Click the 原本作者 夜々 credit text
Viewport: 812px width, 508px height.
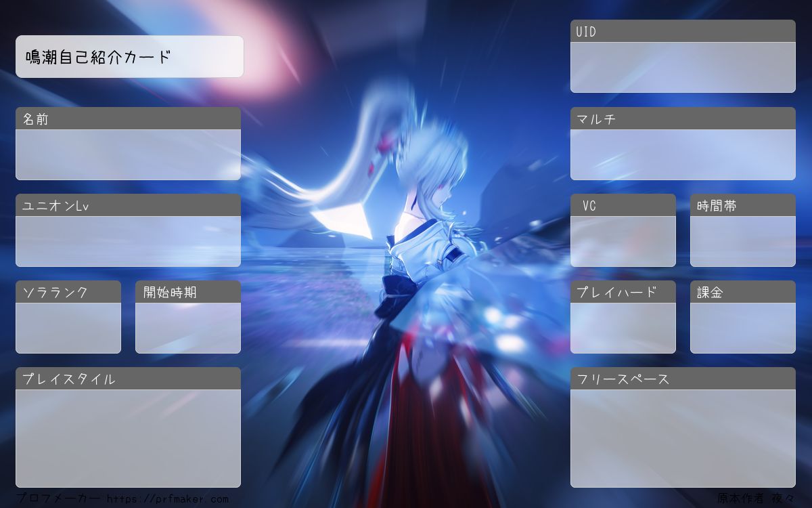[757, 498]
